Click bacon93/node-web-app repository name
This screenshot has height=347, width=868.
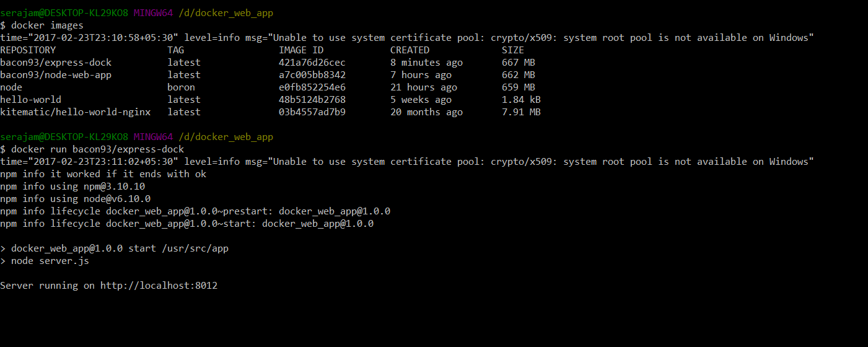(x=56, y=75)
